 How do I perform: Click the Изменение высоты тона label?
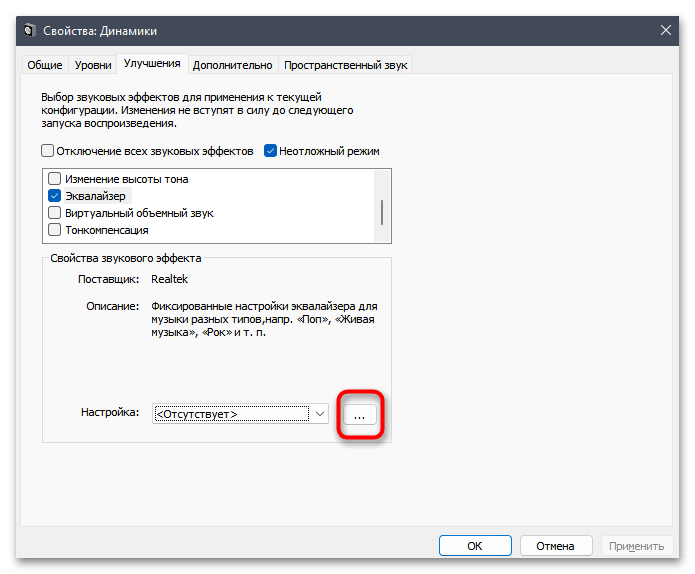pos(127,179)
